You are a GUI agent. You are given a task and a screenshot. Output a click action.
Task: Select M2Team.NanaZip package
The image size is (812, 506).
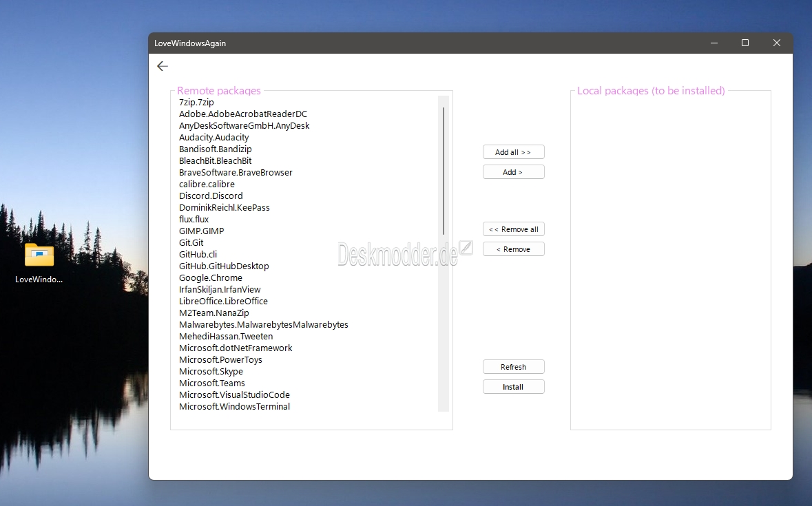coord(214,313)
